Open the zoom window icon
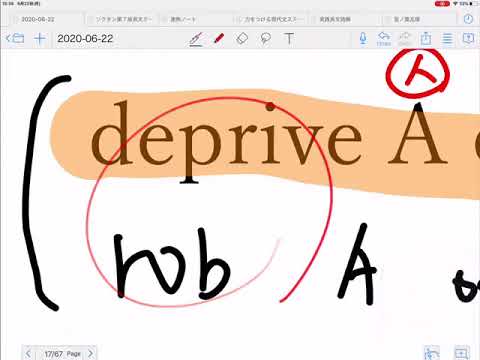The height and width of the screenshot is (360, 480). [462, 353]
